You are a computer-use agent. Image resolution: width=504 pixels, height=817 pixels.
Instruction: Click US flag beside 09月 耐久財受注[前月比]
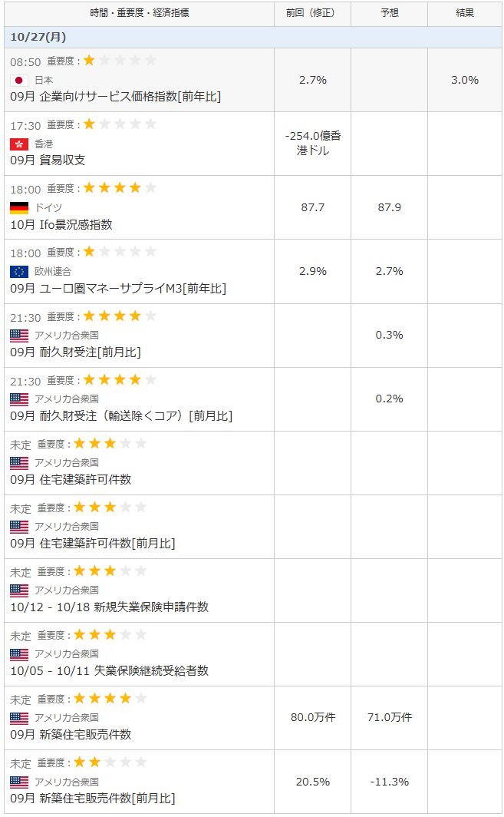pos(19,335)
